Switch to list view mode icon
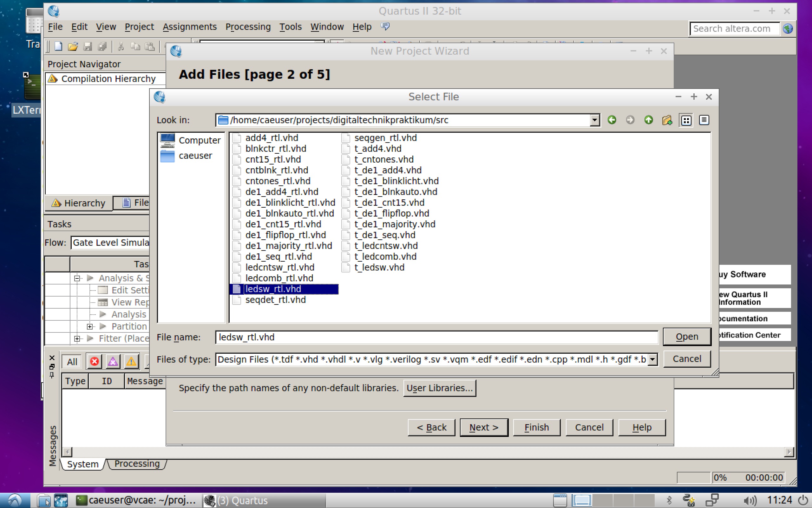 pos(686,120)
